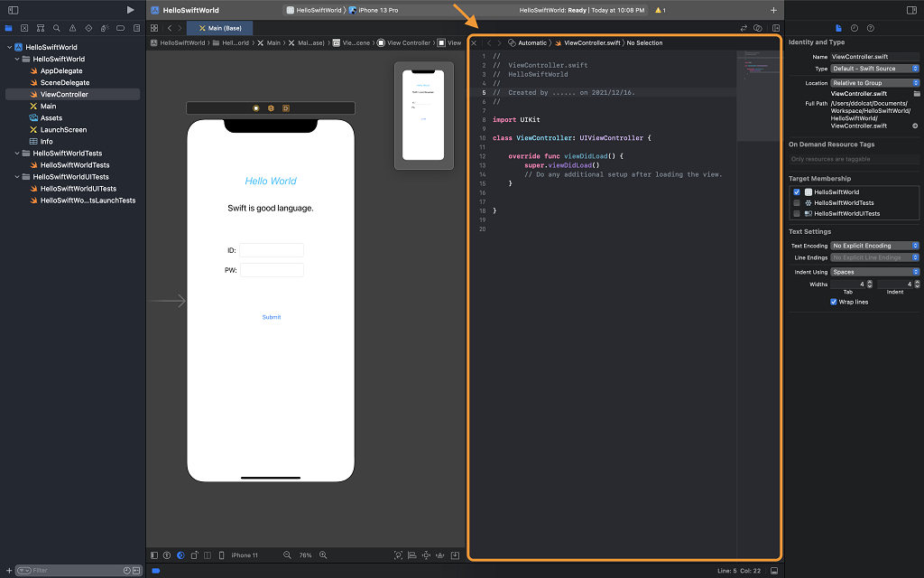Open the Text Encoding dropdown
This screenshot has height=578, width=924.
[x=874, y=246]
